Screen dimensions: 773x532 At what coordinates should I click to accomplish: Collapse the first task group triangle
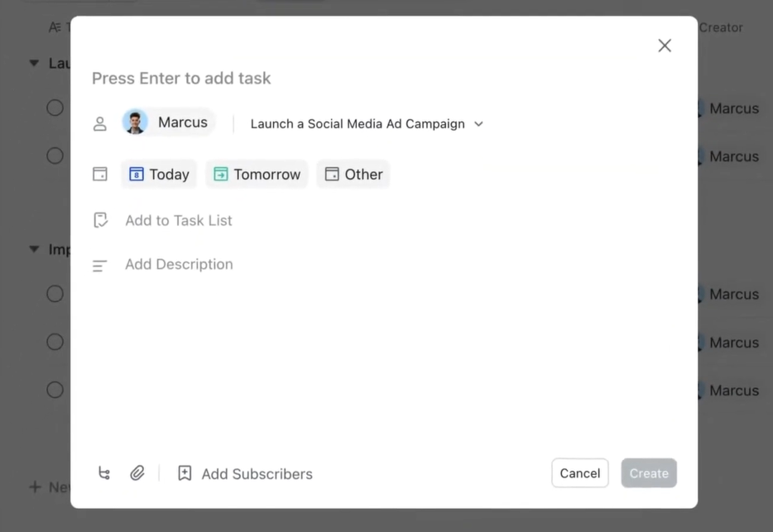34,63
